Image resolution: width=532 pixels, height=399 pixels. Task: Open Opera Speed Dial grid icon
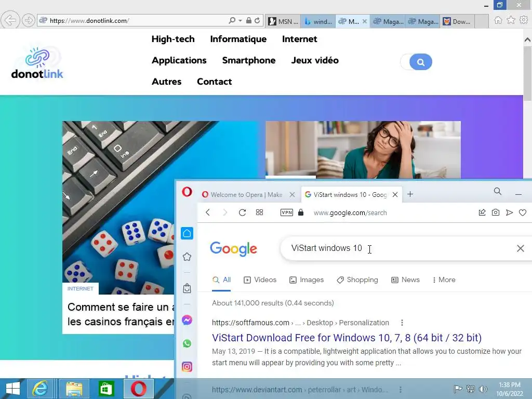(259, 212)
